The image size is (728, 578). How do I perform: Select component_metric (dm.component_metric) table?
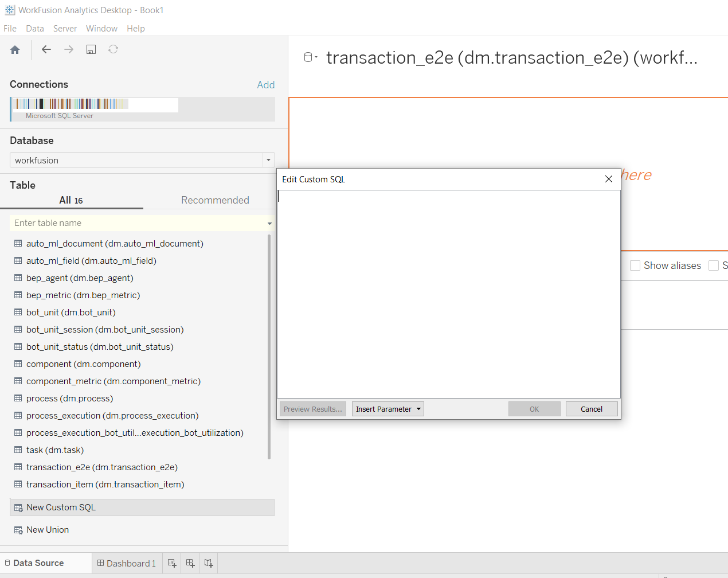coord(113,381)
